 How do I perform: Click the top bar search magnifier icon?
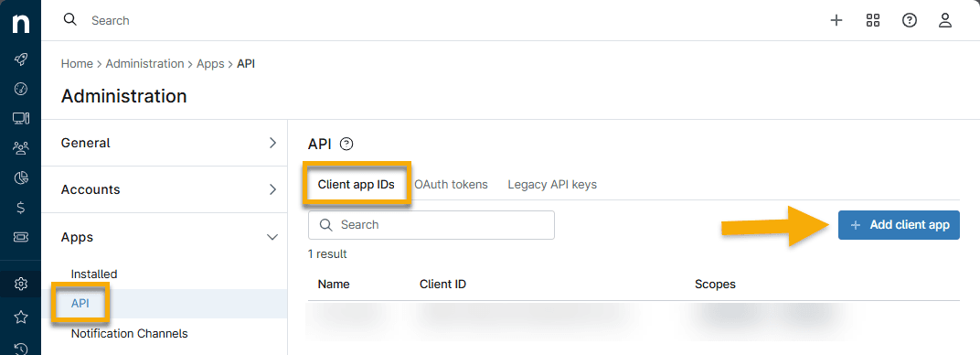(x=70, y=20)
